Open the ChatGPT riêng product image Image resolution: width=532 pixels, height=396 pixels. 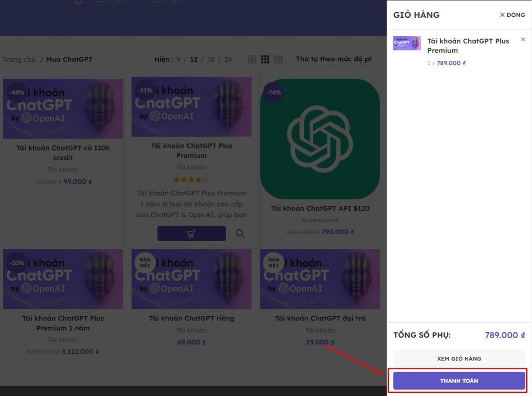(192, 279)
